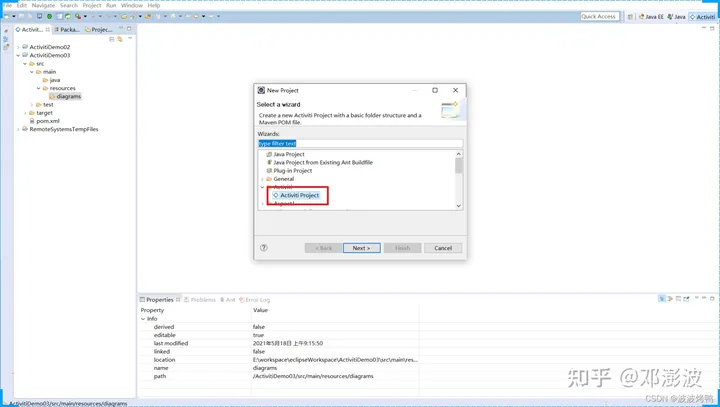Click the open folder toolbar icon
Image resolution: width=720 pixels, height=407 pixels.
[124, 16]
